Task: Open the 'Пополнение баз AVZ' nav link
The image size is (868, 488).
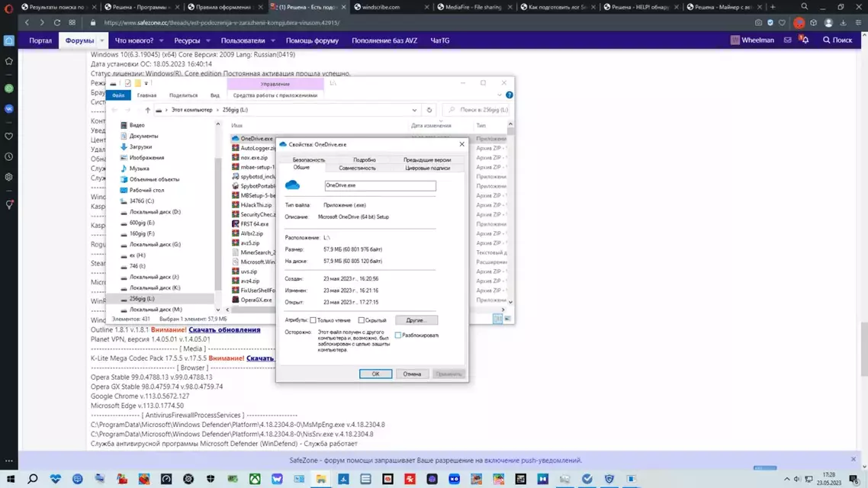Action: click(x=384, y=40)
